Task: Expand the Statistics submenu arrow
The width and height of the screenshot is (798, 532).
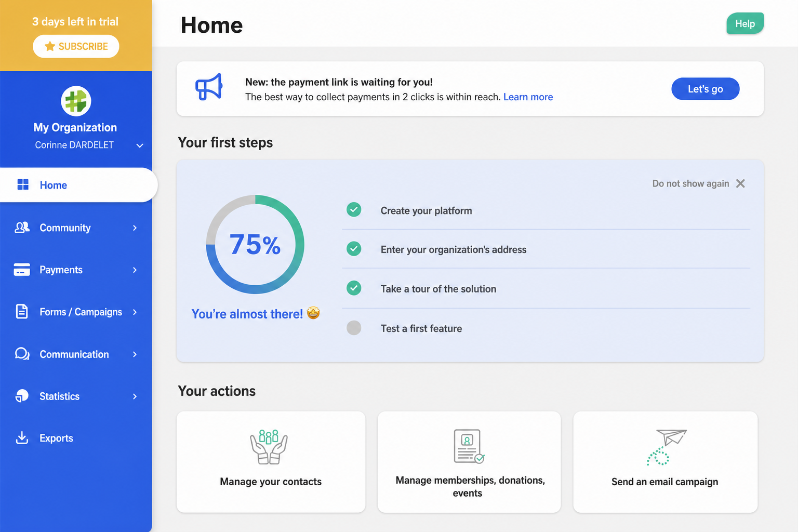Action: pos(135,396)
